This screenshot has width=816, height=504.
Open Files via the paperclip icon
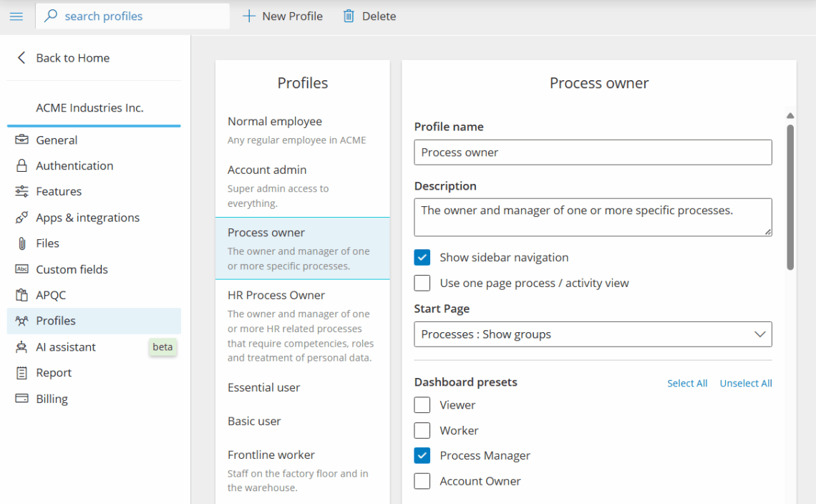point(22,243)
